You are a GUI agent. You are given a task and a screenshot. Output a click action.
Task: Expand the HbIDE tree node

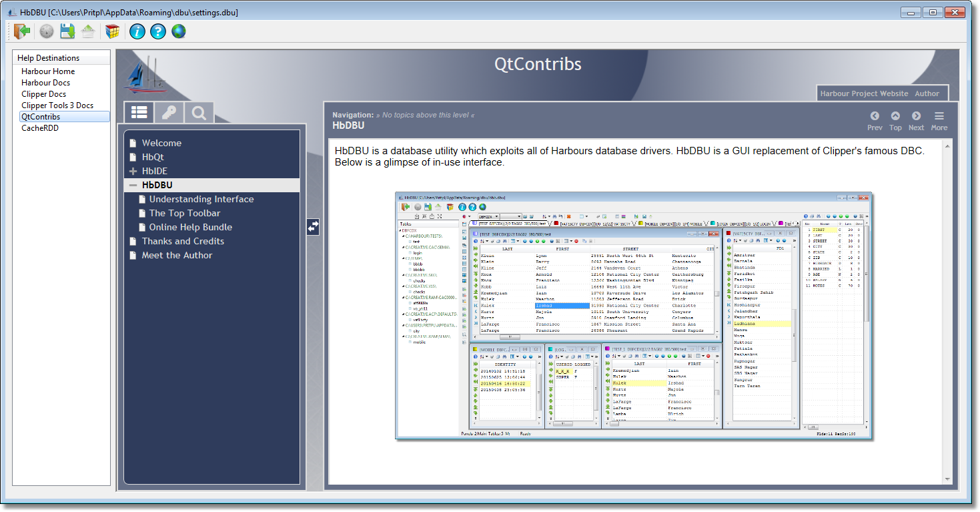[132, 170]
